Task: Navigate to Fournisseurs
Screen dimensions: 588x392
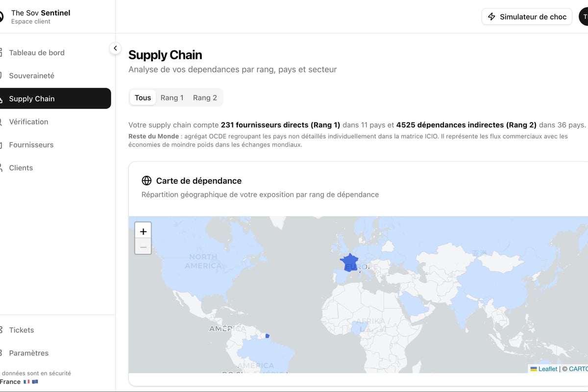Action: (x=31, y=145)
